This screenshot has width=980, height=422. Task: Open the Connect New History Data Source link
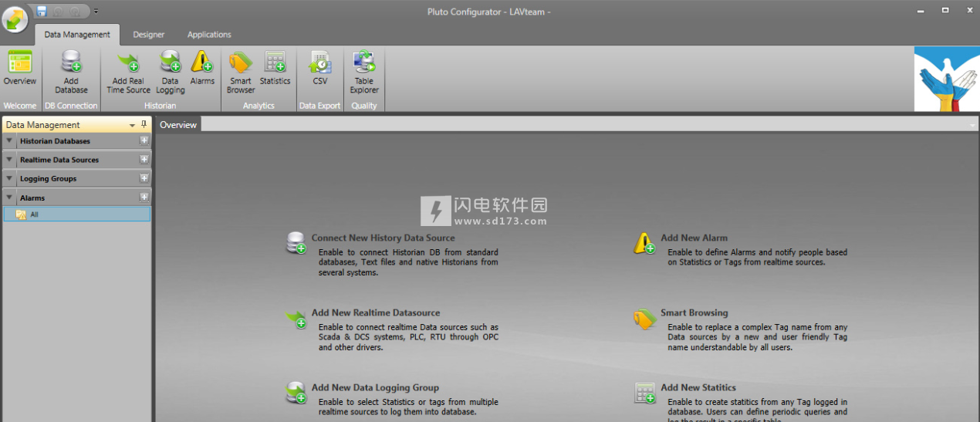384,238
